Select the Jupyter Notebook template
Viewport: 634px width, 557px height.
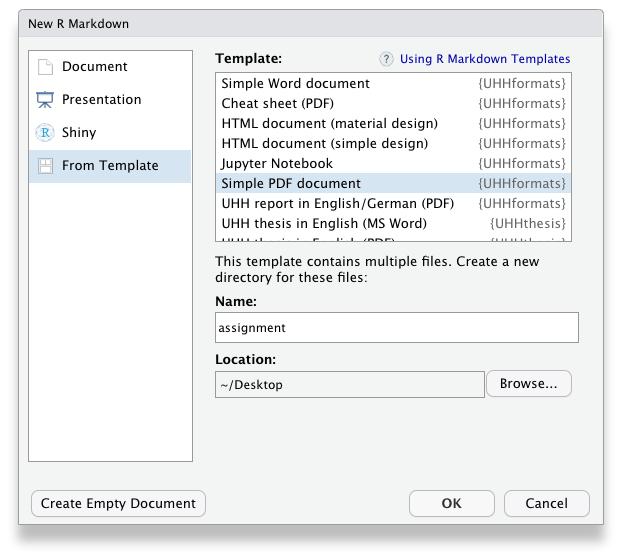[277, 164]
